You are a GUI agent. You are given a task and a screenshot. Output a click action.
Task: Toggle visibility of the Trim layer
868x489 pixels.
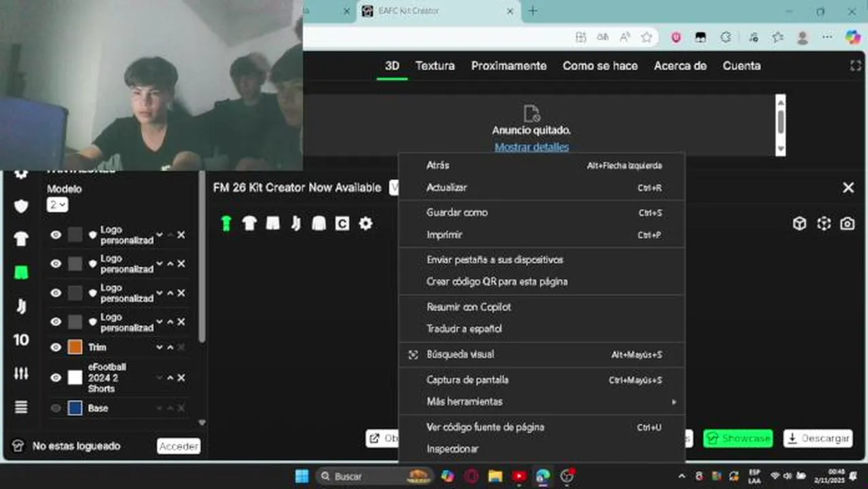56,347
